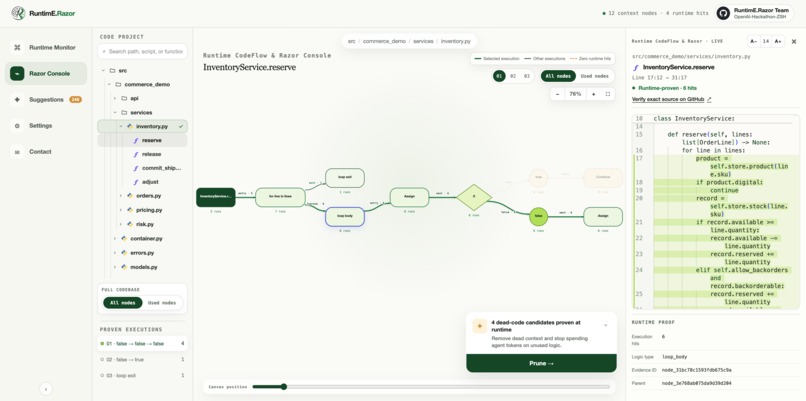Decrease code font size with A- button
This screenshot has height=401, width=806.
coord(753,41)
